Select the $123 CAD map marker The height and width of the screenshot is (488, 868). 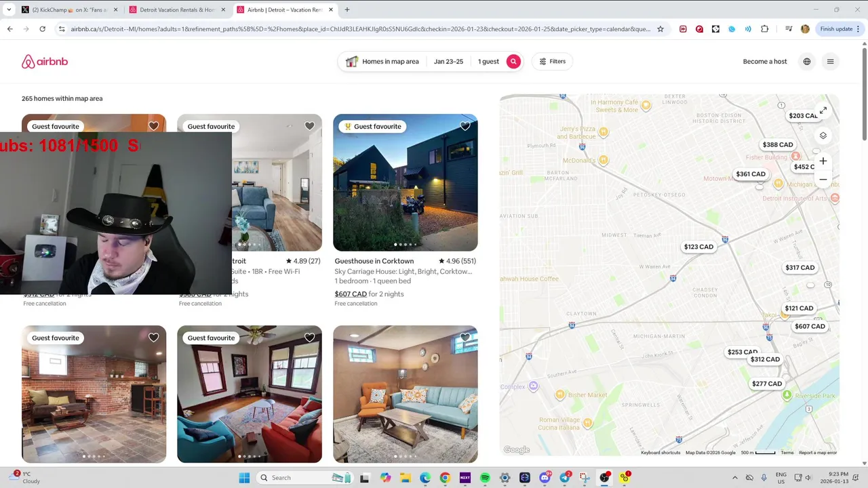pos(698,247)
